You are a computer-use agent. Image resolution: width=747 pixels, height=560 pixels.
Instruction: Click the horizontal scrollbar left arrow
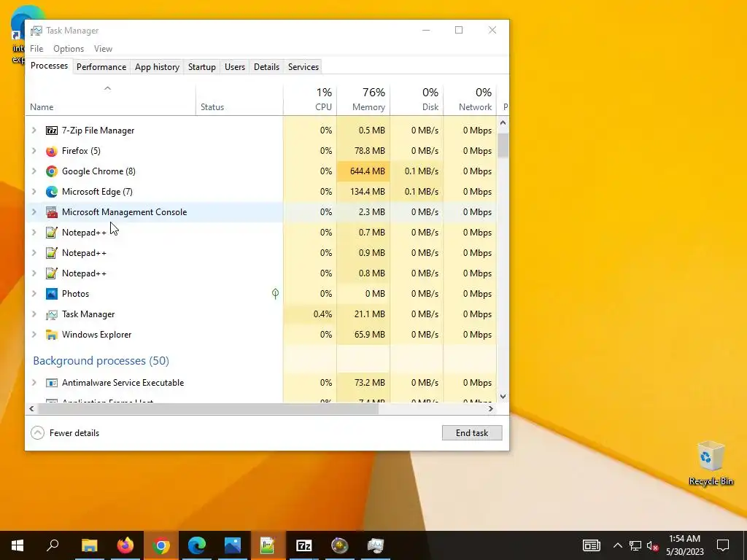(x=31, y=408)
